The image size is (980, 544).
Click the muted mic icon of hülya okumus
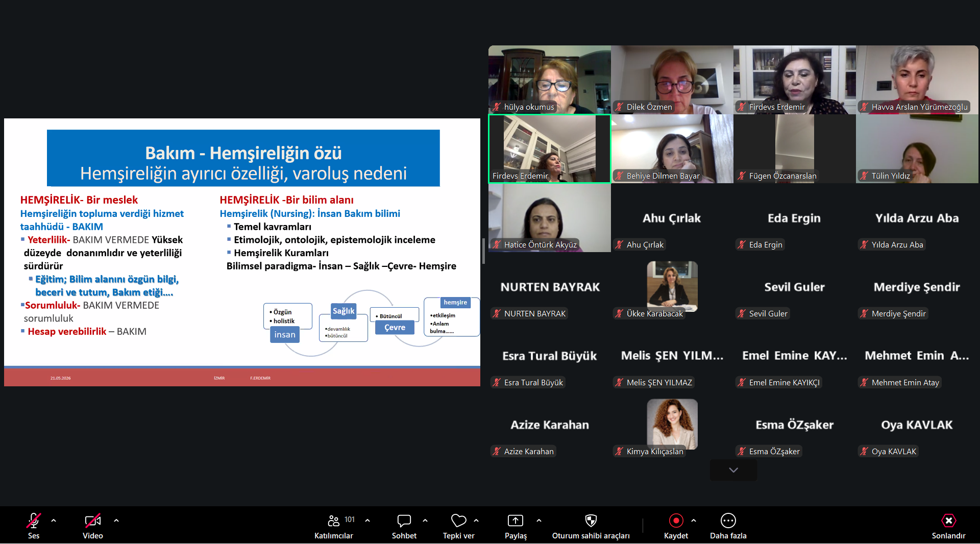(497, 107)
